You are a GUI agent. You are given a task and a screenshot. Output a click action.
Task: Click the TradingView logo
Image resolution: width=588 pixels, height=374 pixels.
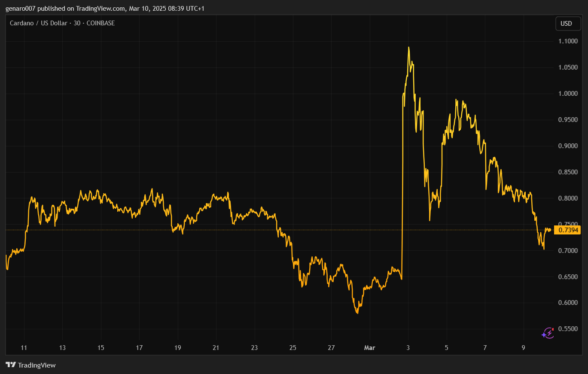click(x=30, y=365)
